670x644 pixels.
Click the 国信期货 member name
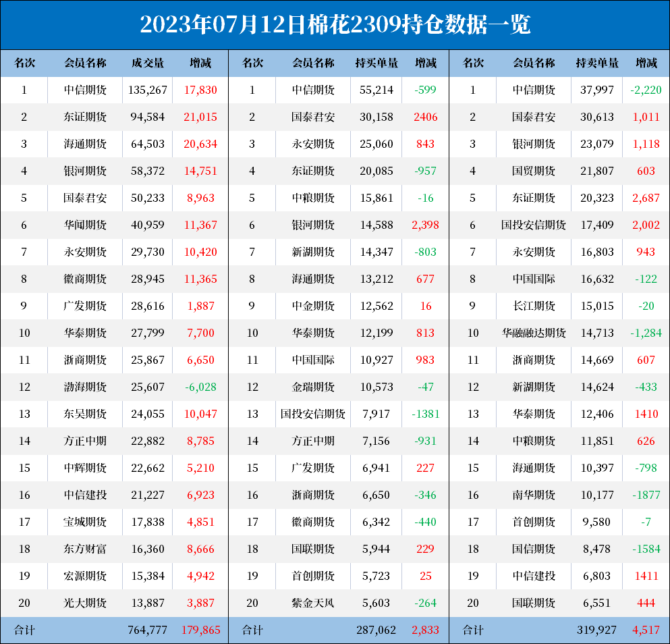click(x=534, y=549)
